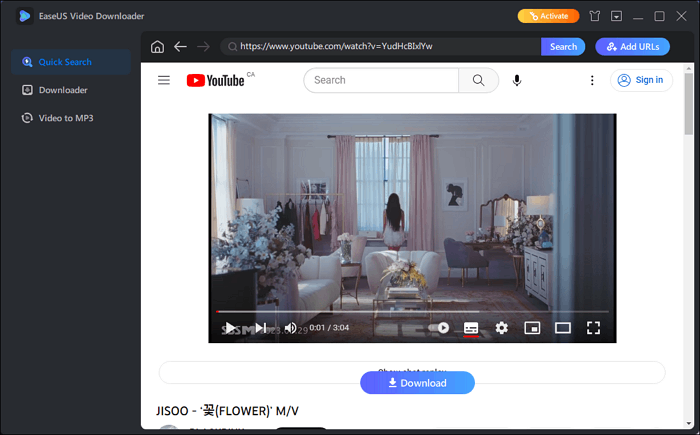700x435 pixels.
Task: Toggle the autoplay switch on video
Action: 440,328
